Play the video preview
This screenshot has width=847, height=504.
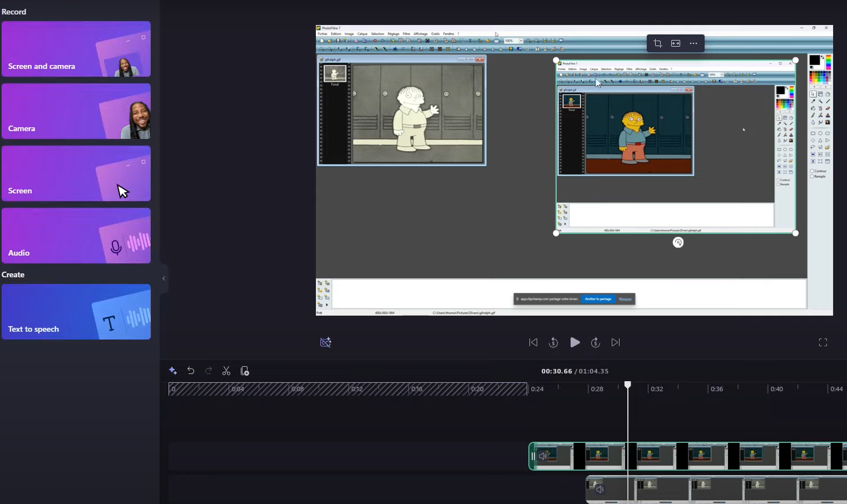[575, 342]
